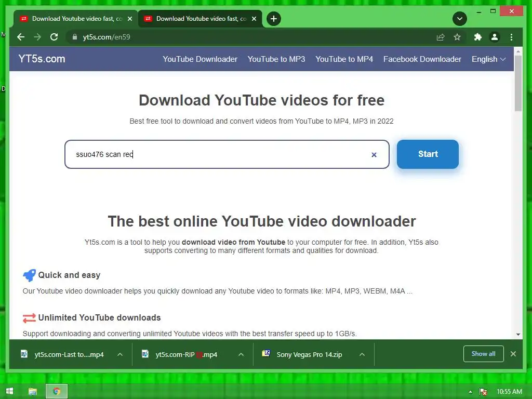The height and width of the screenshot is (399, 532).
Task: Bookmark this page with star icon
Action: pyautogui.click(x=457, y=37)
